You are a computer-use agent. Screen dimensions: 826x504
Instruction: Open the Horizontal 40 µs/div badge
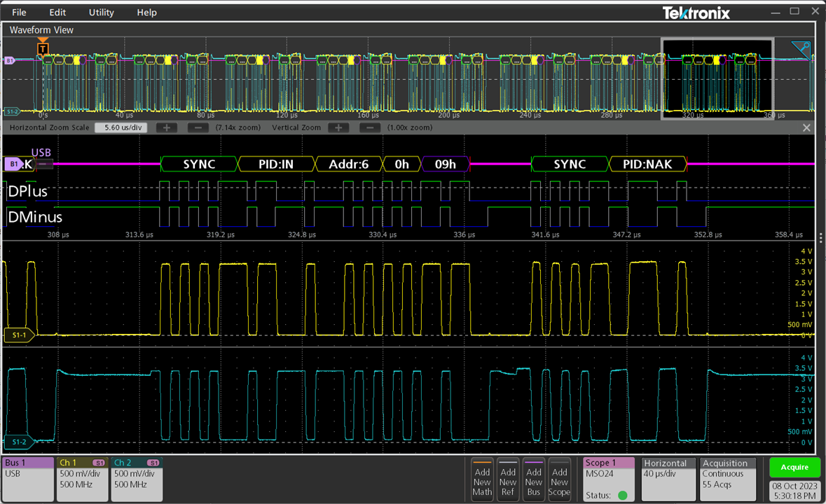668,479
